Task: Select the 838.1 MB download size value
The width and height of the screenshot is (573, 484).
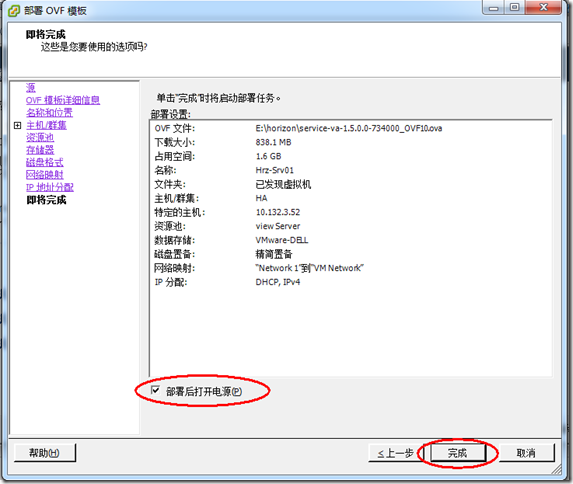Action: tap(273, 142)
